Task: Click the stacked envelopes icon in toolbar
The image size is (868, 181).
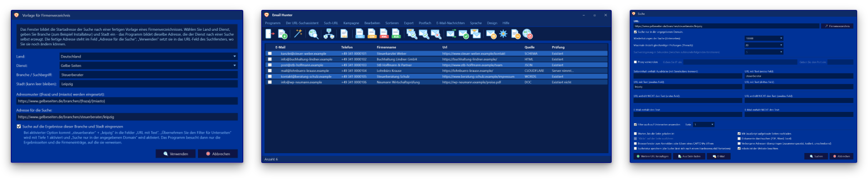Action: click(476, 34)
